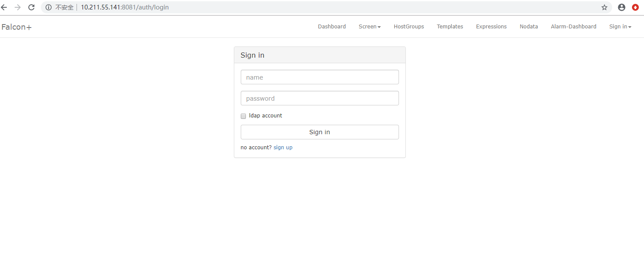The height and width of the screenshot is (268, 644).
Task: Enable the ldap account checkbox
Action: pos(243,116)
